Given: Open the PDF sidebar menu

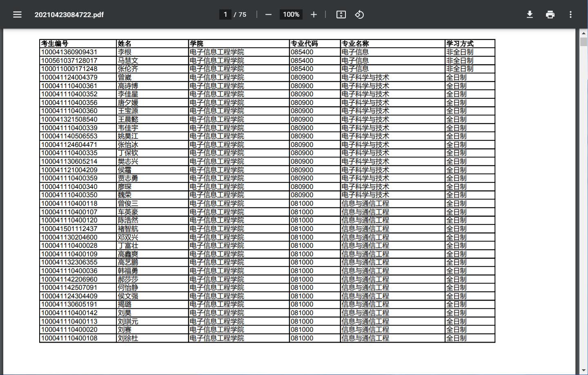Looking at the screenshot, I should [x=17, y=15].
